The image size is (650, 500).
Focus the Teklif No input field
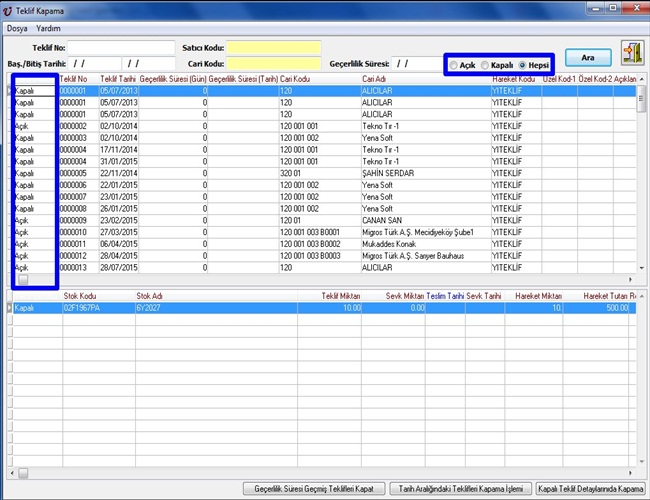[x=121, y=48]
